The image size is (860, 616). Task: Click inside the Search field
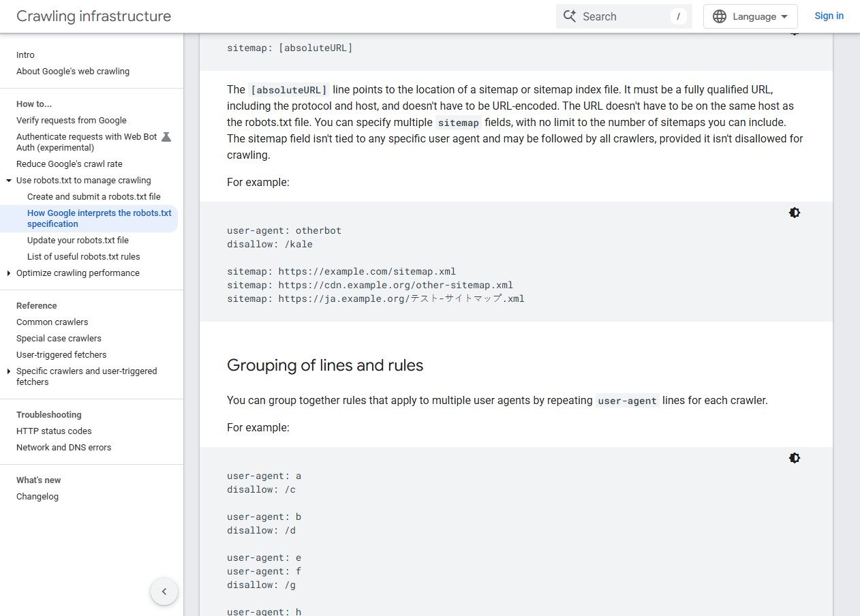(x=624, y=16)
